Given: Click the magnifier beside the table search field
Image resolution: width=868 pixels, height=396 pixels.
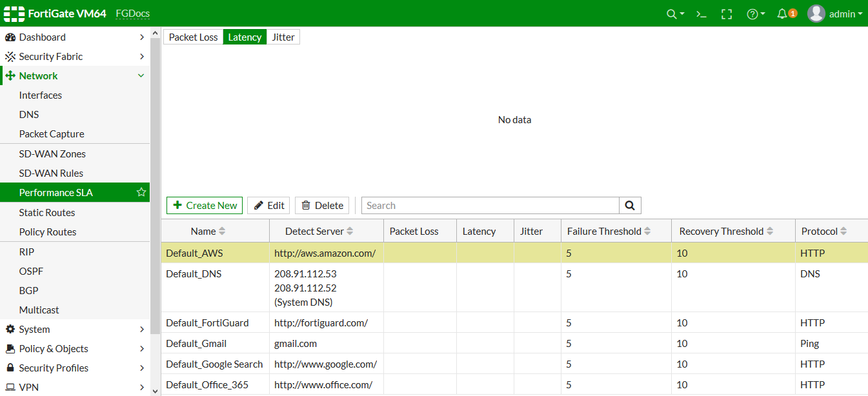Looking at the screenshot, I should [x=629, y=205].
